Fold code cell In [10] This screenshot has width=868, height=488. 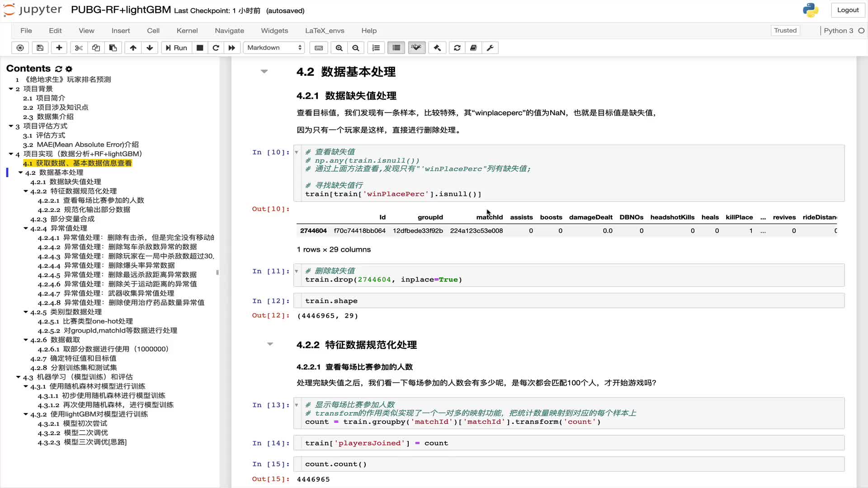point(297,152)
